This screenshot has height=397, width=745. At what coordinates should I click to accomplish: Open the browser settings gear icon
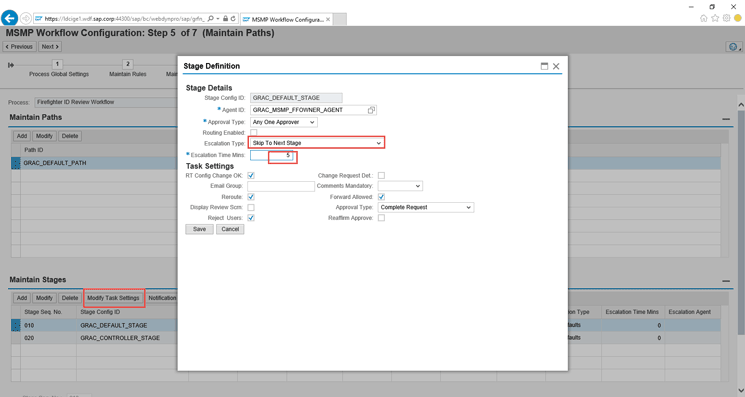pyautogui.click(x=726, y=18)
